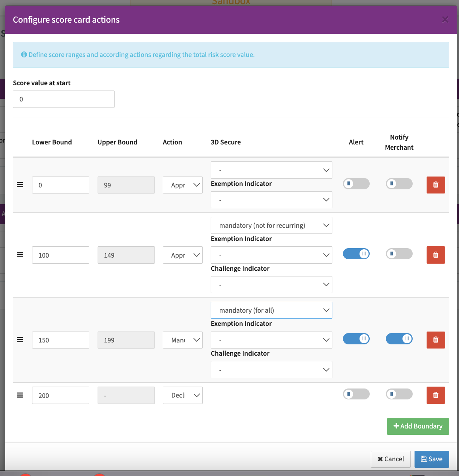Screen dimensions: 459x476
Task: Open the Action dropdown for the 200 row
Action: 182,395
